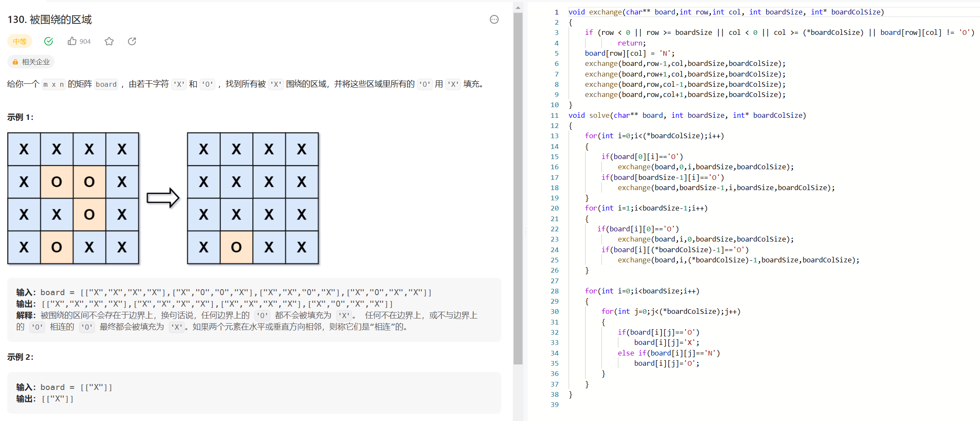Screen dimensions: 980x421
Task: Click the line number 1 in editor gutter
Action: pos(556,12)
